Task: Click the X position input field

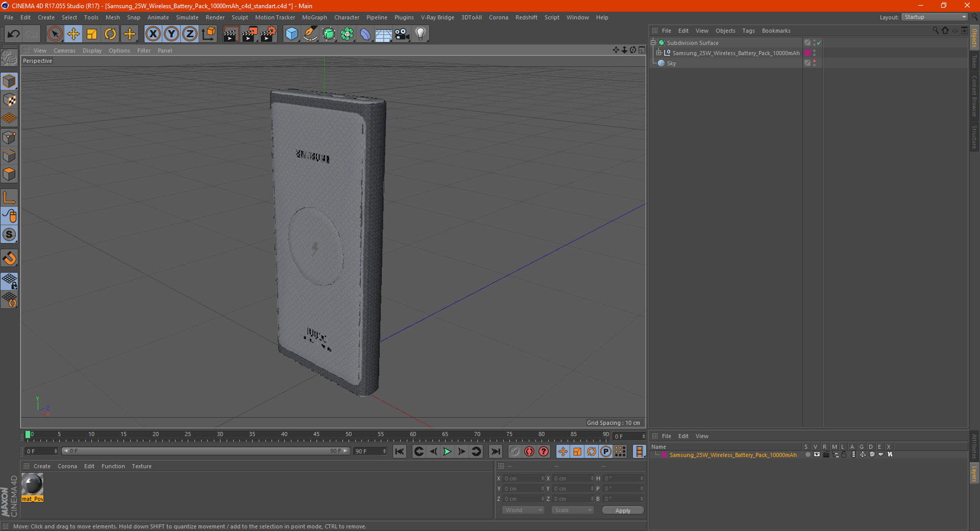Action: pyautogui.click(x=524, y=478)
